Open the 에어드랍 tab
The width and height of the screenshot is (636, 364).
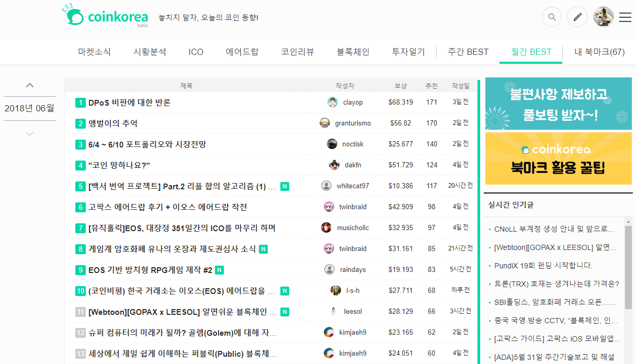(242, 52)
